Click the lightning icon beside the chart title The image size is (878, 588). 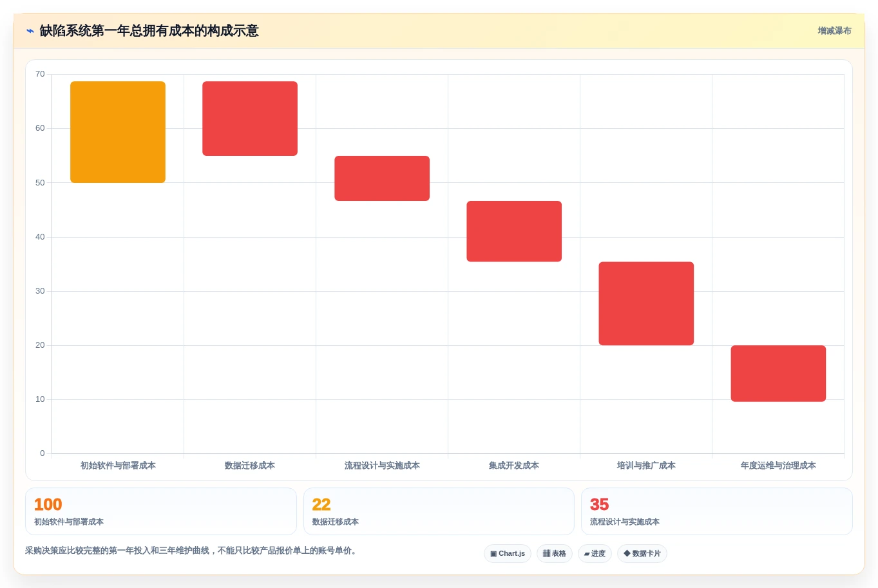tap(30, 31)
